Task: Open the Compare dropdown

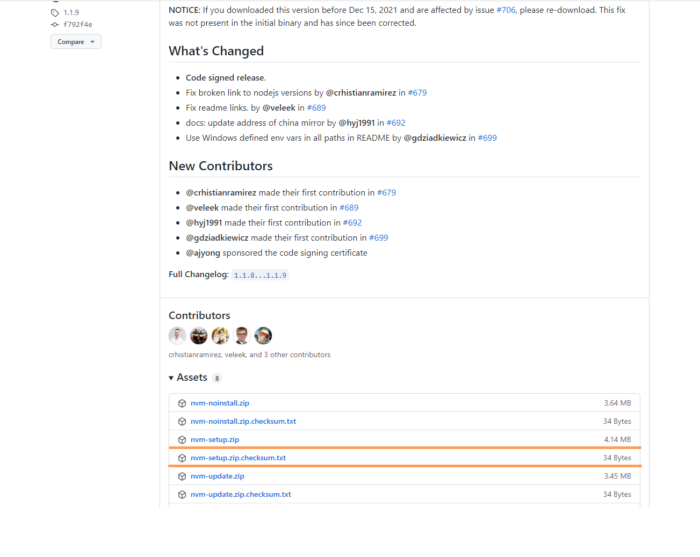Action: point(76,42)
